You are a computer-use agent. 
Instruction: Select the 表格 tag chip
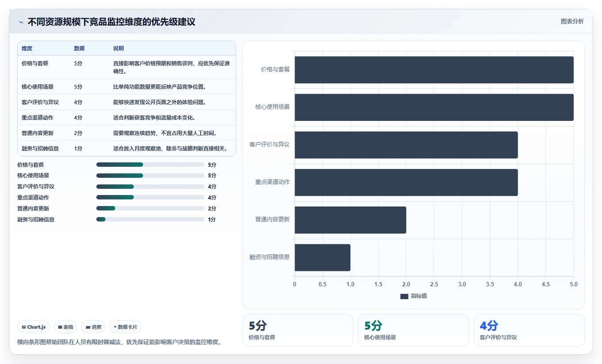[65, 327]
